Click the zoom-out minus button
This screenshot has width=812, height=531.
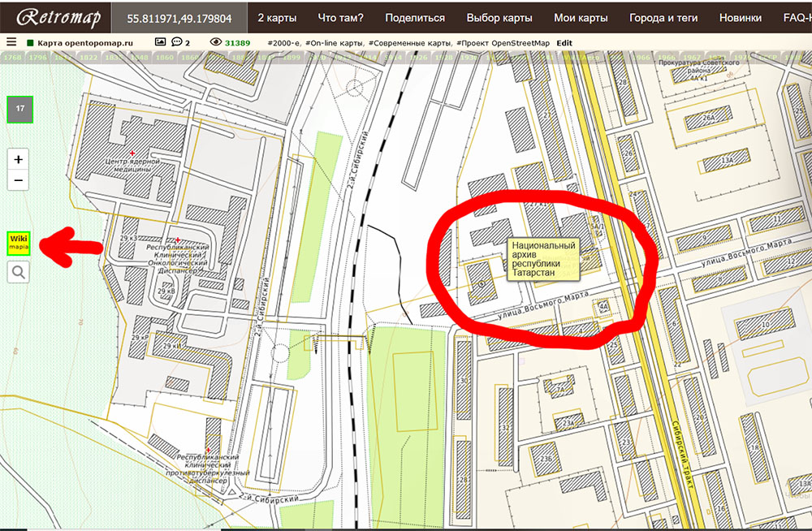click(x=17, y=179)
